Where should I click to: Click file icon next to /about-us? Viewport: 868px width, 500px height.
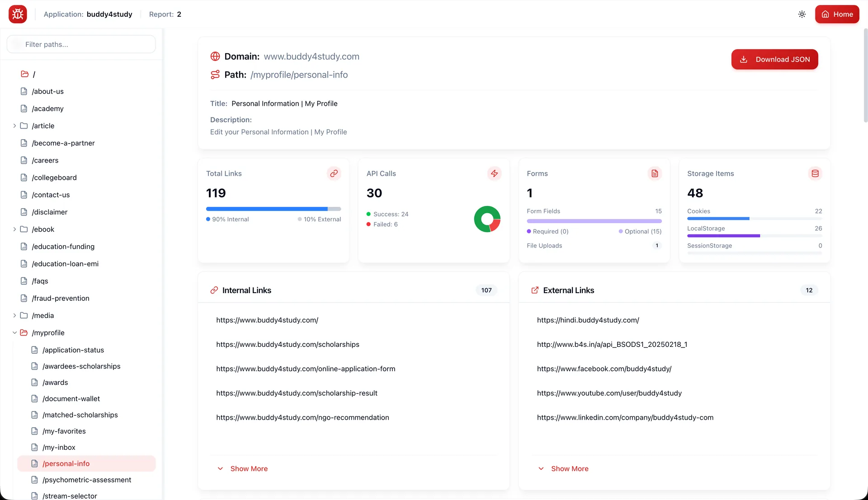(x=24, y=91)
